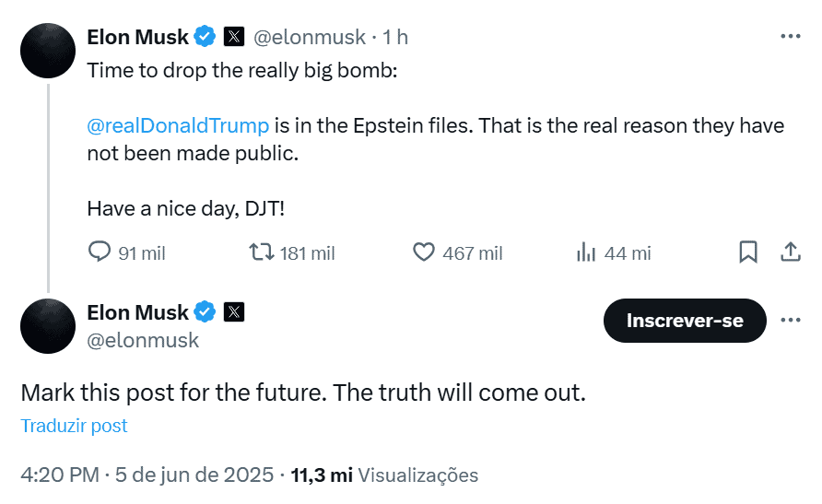Click the Traduzir post link

[x=74, y=426]
